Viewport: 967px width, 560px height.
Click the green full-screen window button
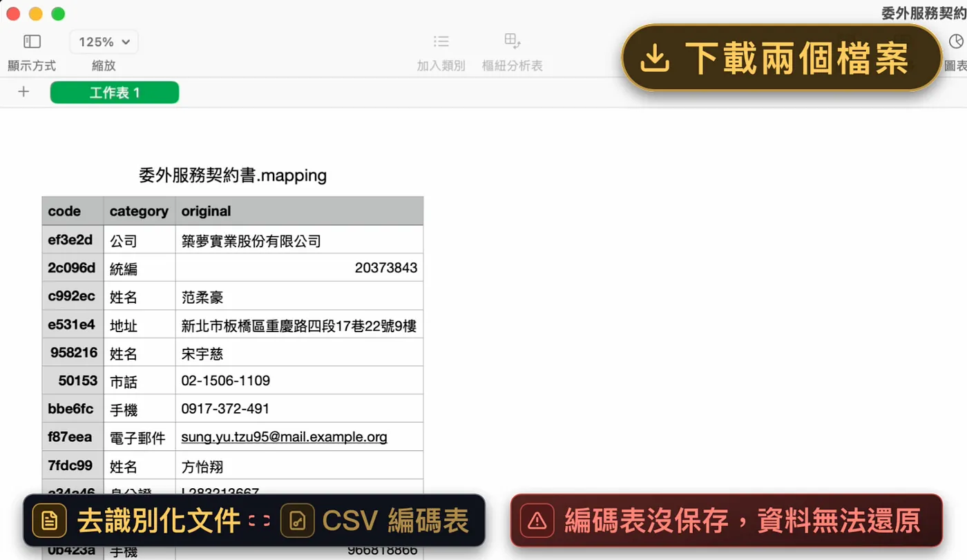coord(58,14)
